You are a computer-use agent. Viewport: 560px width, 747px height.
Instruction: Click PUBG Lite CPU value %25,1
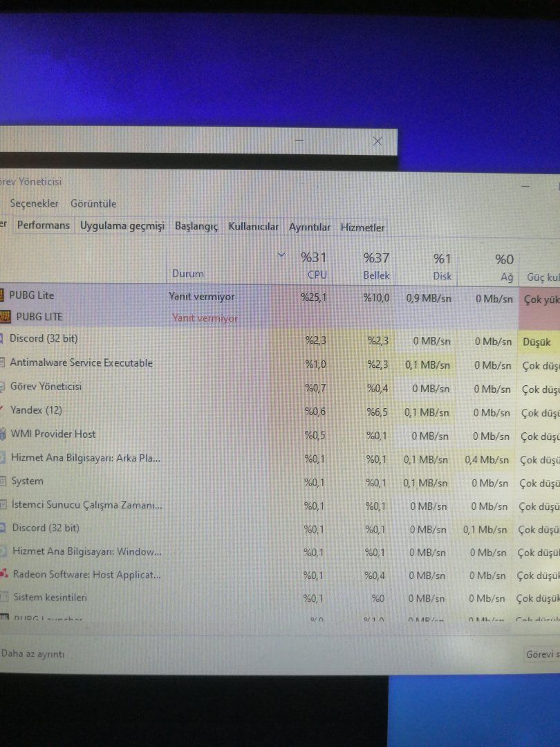(313, 297)
